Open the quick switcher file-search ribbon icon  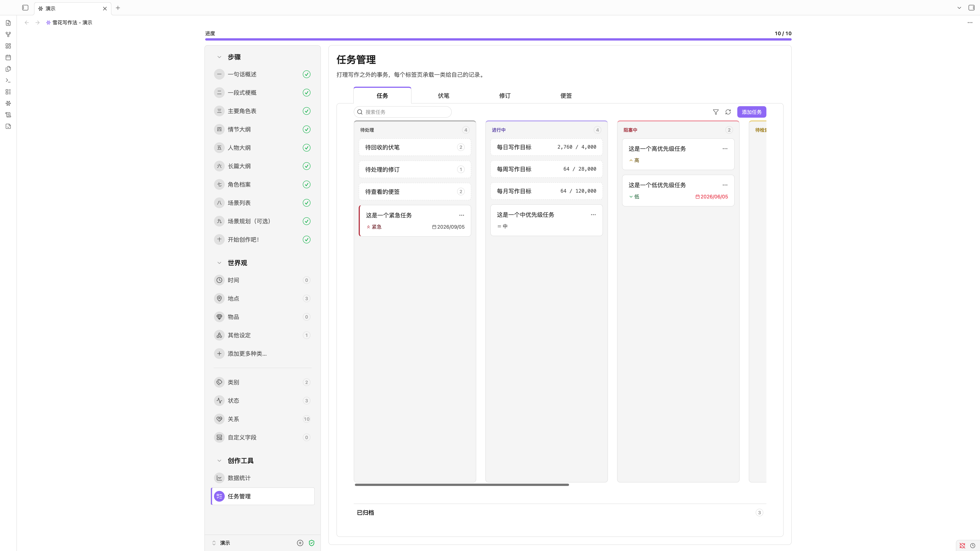coord(8,23)
